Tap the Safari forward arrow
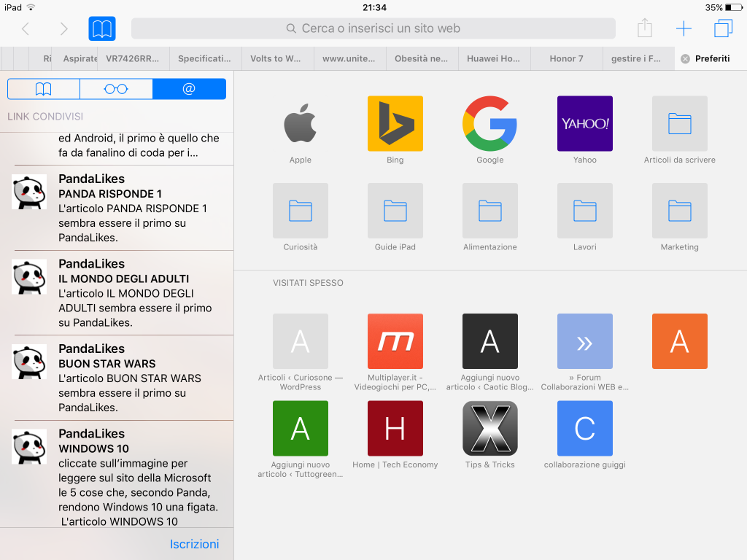 pos(63,28)
